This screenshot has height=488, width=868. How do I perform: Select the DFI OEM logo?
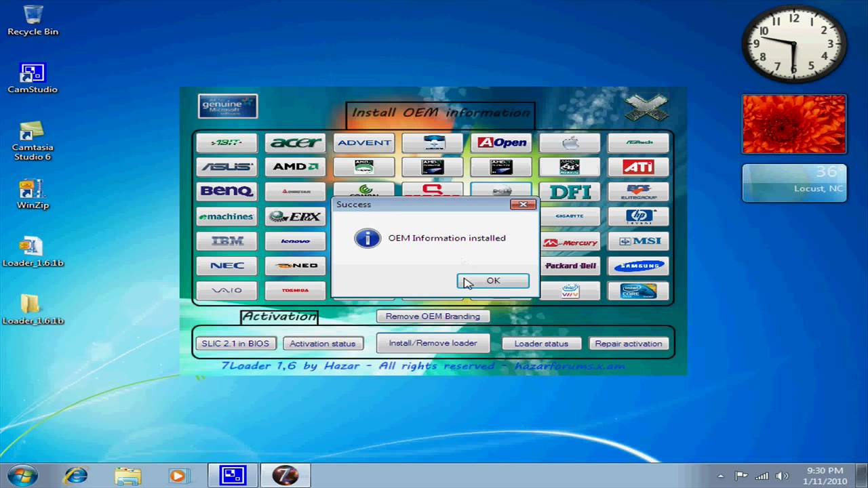click(x=570, y=192)
